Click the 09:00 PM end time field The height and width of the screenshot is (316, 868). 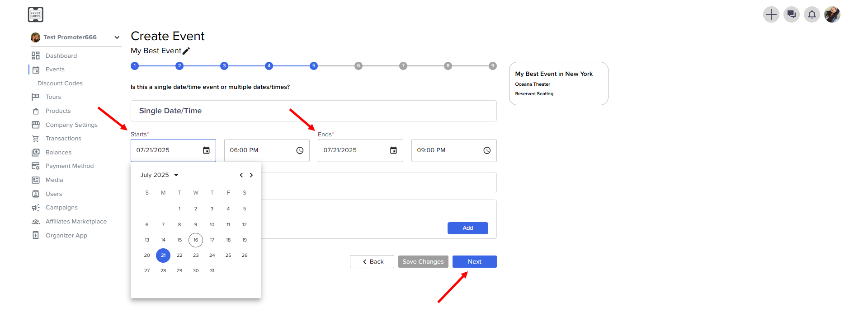454,150
